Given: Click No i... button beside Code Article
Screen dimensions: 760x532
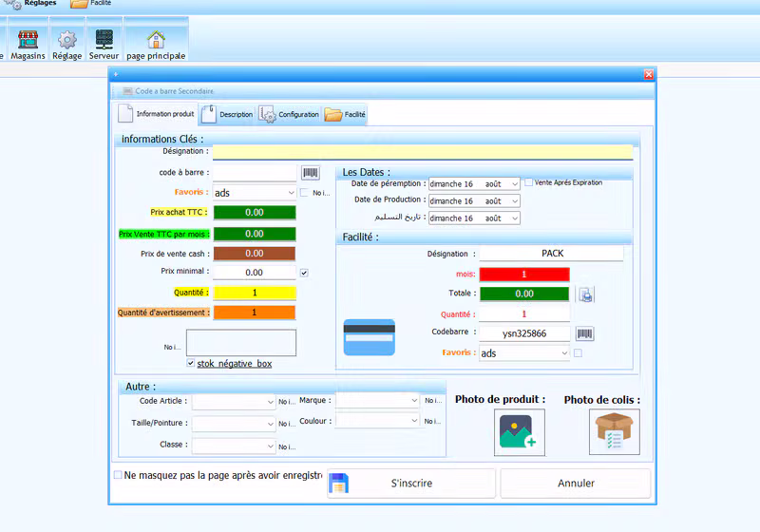Looking at the screenshot, I should point(287,402).
